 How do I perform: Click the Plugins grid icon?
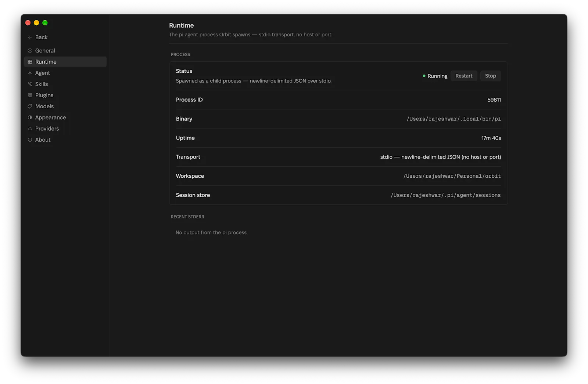click(30, 95)
